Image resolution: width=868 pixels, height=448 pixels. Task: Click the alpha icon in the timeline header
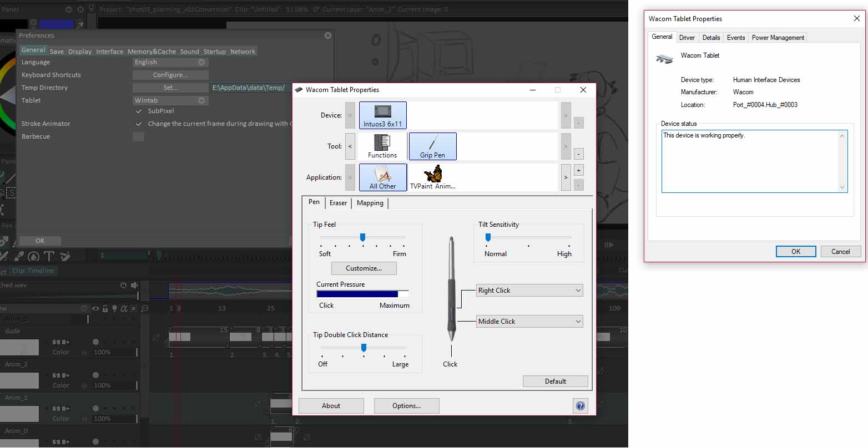coord(124,308)
